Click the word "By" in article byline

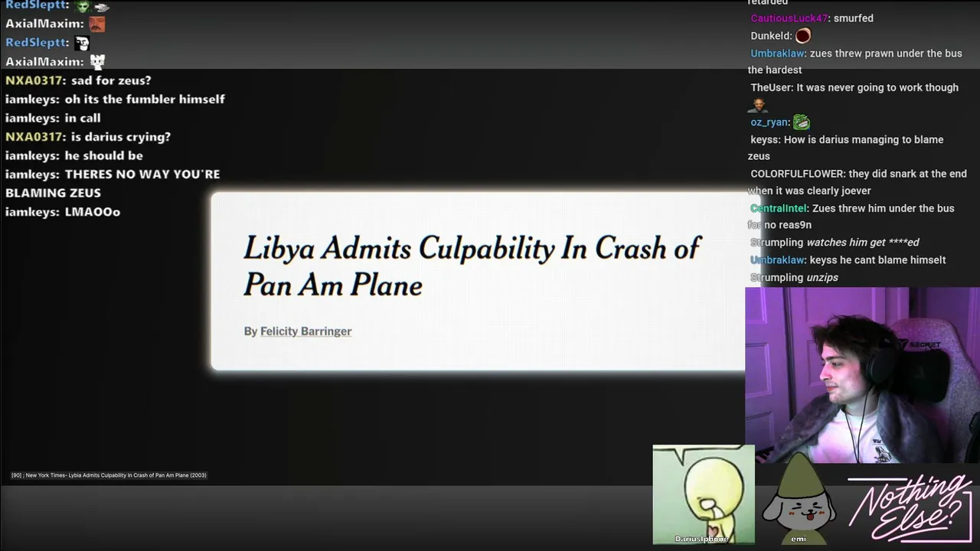250,331
